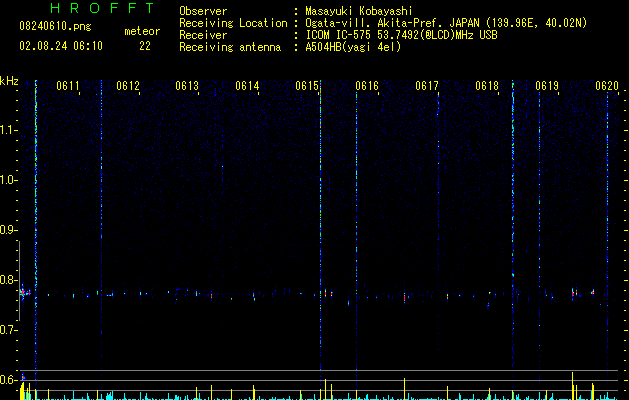The height and width of the screenshot is (400, 629).
Task: Click time marker 0613
Action: [187, 86]
